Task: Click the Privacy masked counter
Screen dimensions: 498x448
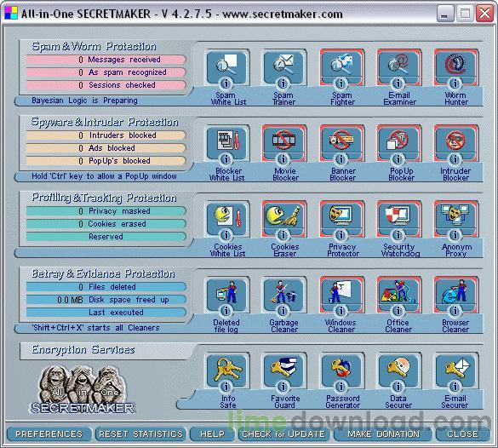Action: pyautogui.click(x=106, y=211)
